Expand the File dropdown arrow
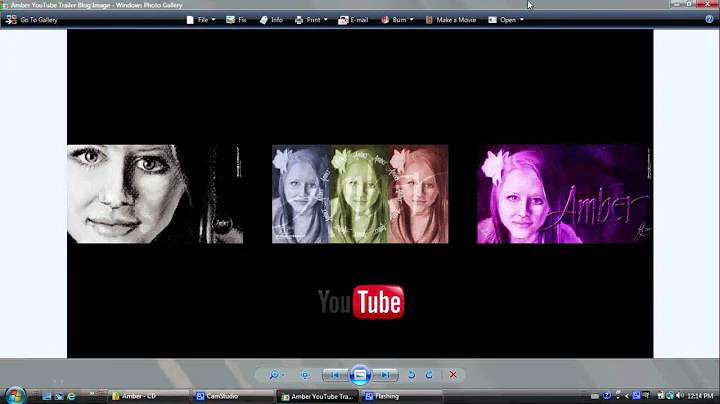Image resolution: width=720 pixels, height=404 pixels. (x=213, y=20)
